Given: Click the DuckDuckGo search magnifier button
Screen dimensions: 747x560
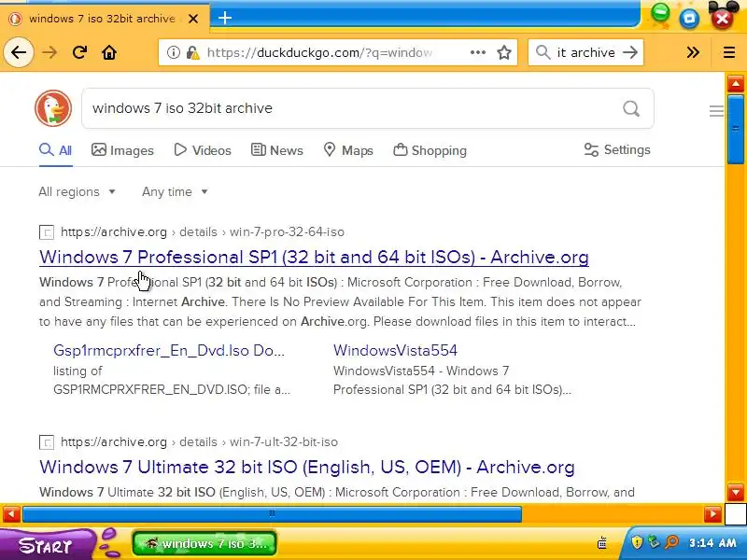Looking at the screenshot, I should click(631, 108).
